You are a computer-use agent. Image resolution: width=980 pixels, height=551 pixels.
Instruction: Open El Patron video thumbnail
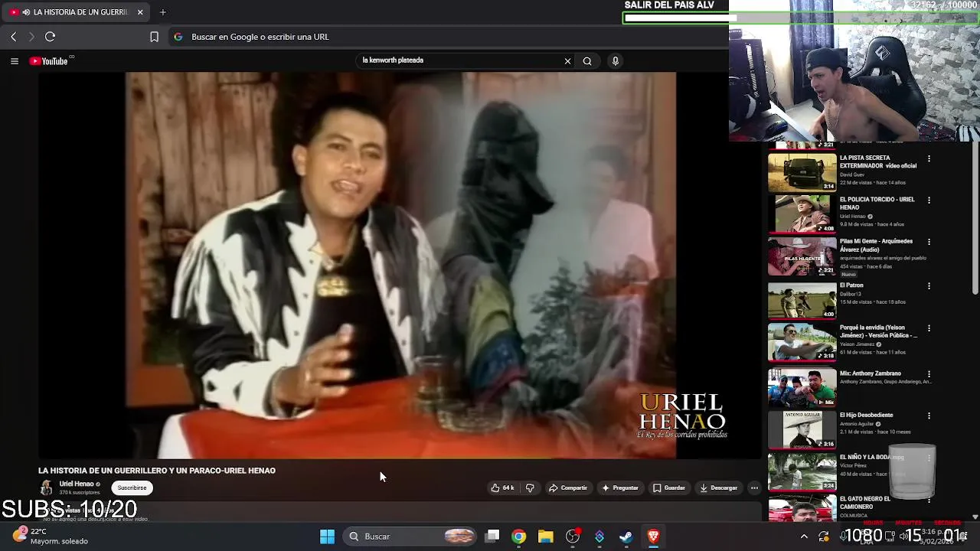click(x=802, y=301)
